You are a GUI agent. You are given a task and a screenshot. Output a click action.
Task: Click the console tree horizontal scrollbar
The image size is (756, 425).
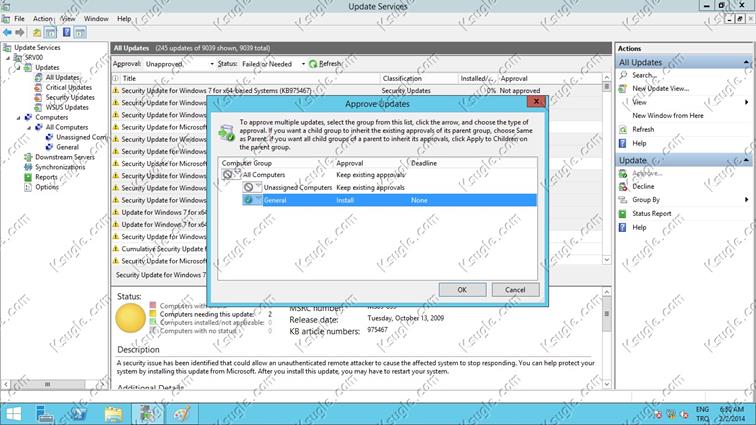click(x=54, y=384)
